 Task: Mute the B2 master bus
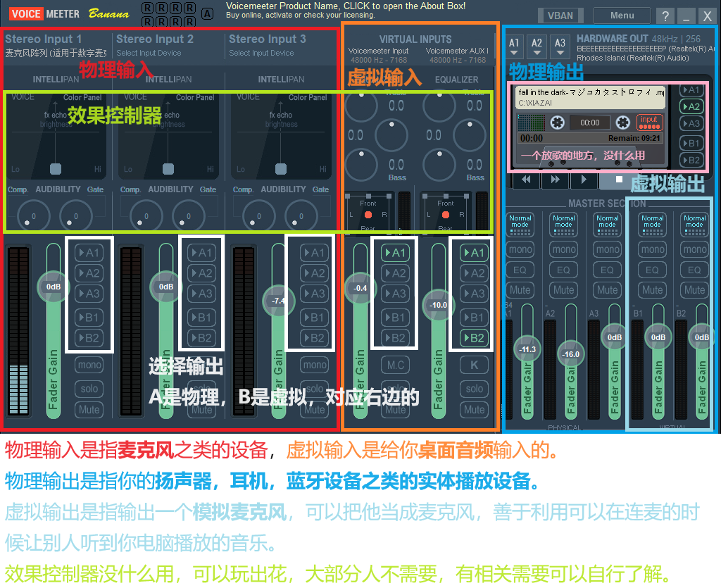coord(694,290)
